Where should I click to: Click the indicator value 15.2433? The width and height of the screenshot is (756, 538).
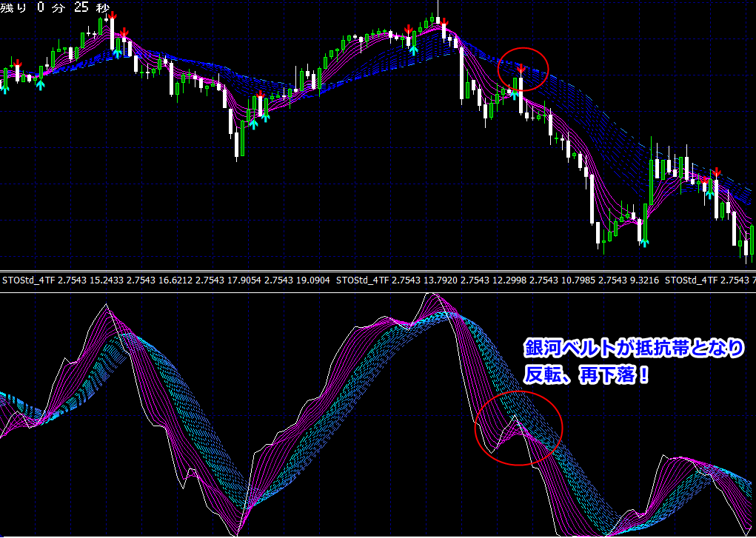(106, 280)
